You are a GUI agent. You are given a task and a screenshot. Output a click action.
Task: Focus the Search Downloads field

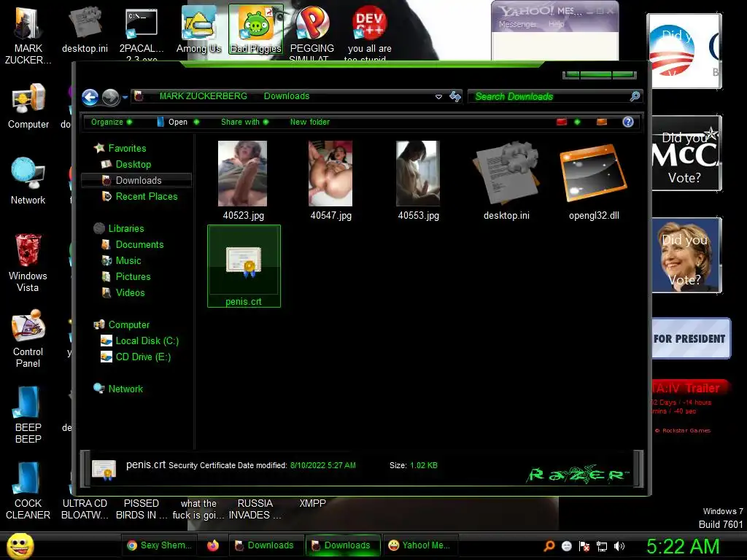[x=555, y=96]
